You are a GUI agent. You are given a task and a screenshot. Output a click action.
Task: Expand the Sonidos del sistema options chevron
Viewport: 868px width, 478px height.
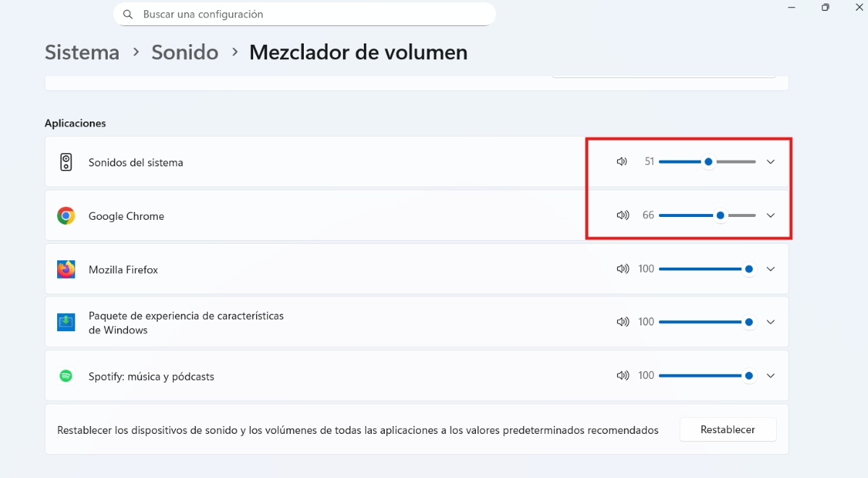[x=770, y=162]
